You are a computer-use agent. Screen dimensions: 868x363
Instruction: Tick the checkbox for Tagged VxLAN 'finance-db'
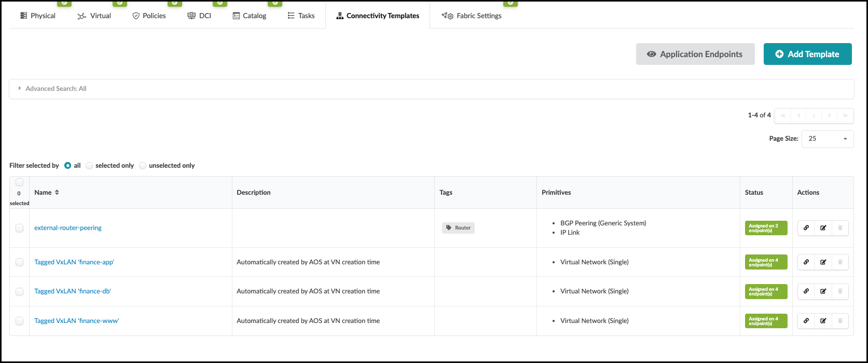pyautogui.click(x=19, y=291)
